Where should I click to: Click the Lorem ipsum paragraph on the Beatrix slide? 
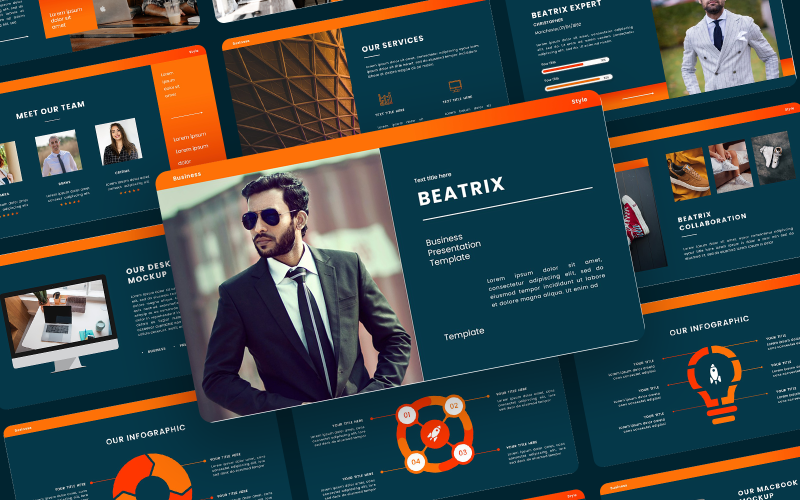545,283
